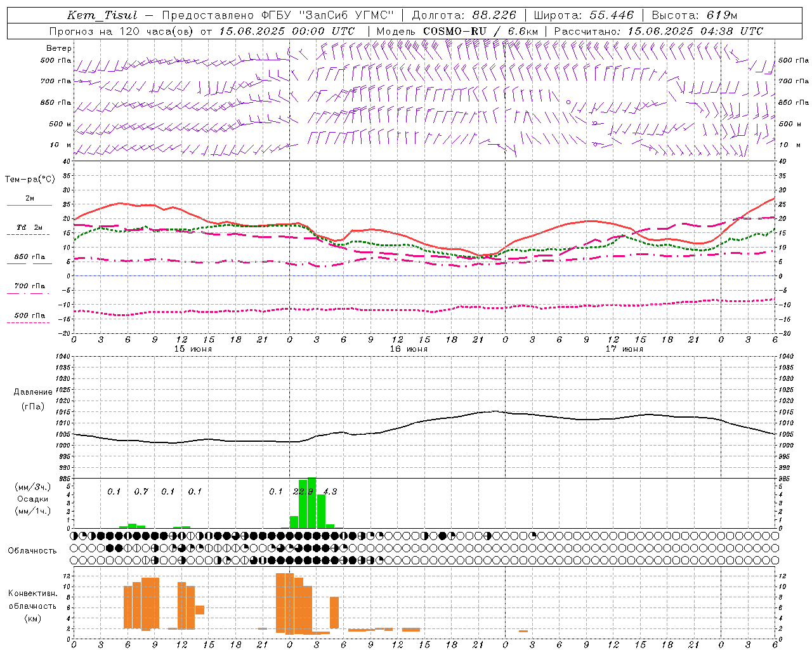Click the 4.3 precipitation total value
Screen dimensions: 812x650
coord(330,491)
